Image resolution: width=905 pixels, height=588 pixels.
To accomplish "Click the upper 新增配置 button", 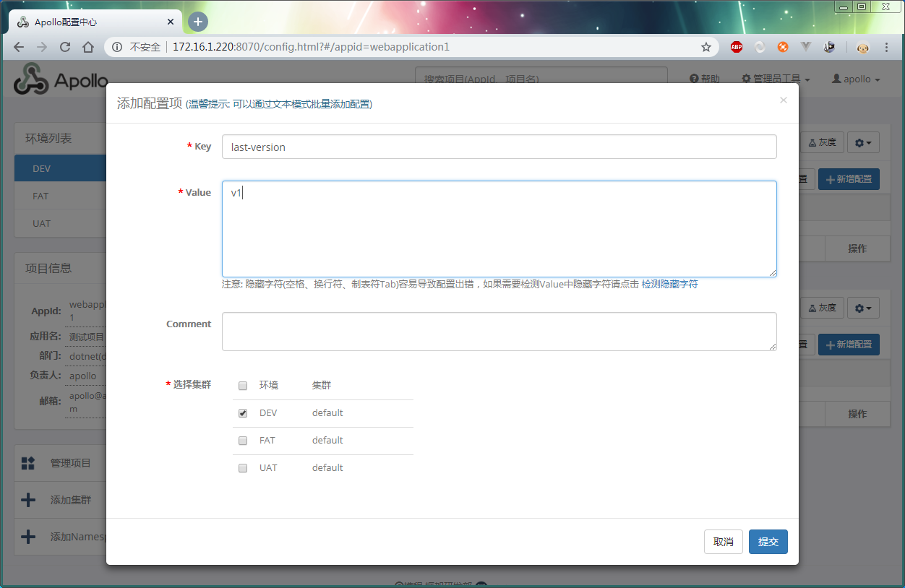I will coord(849,179).
